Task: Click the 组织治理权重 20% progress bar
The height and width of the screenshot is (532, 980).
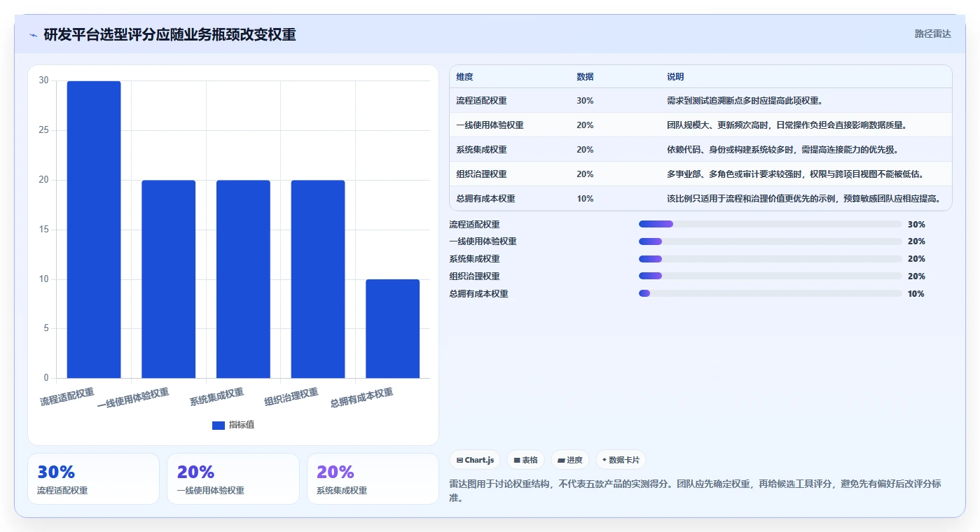Action: click(x=771, y=276)
